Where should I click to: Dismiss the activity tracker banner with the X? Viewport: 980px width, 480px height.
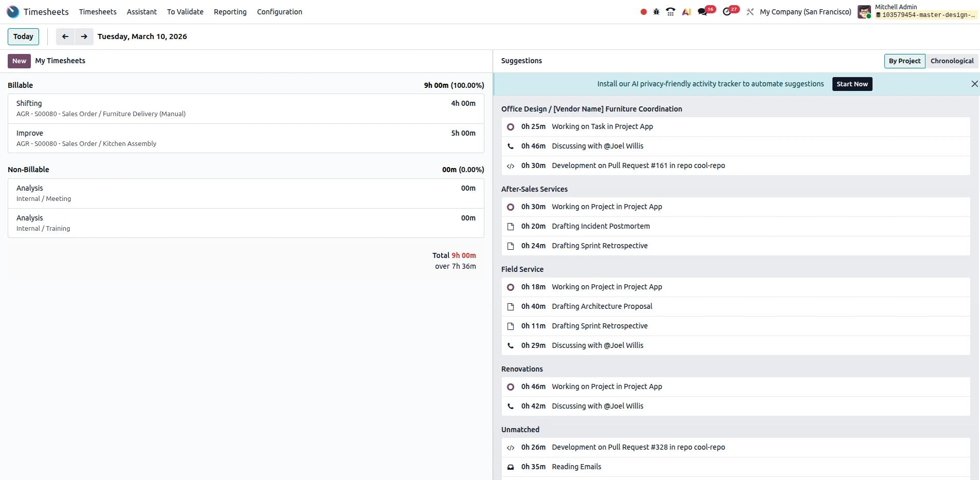coord(974,84)
